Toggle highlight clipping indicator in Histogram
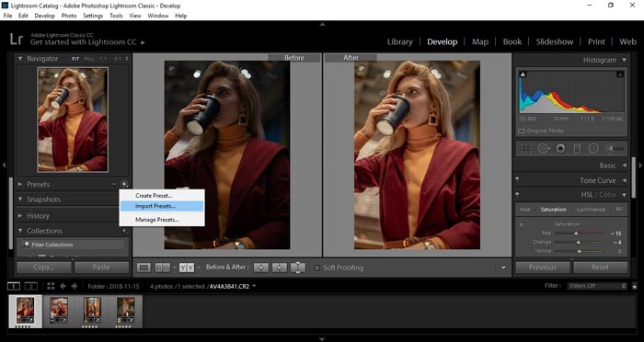This screenshot has height=342, width=644. pyautogui.click(x=620, y=74)
